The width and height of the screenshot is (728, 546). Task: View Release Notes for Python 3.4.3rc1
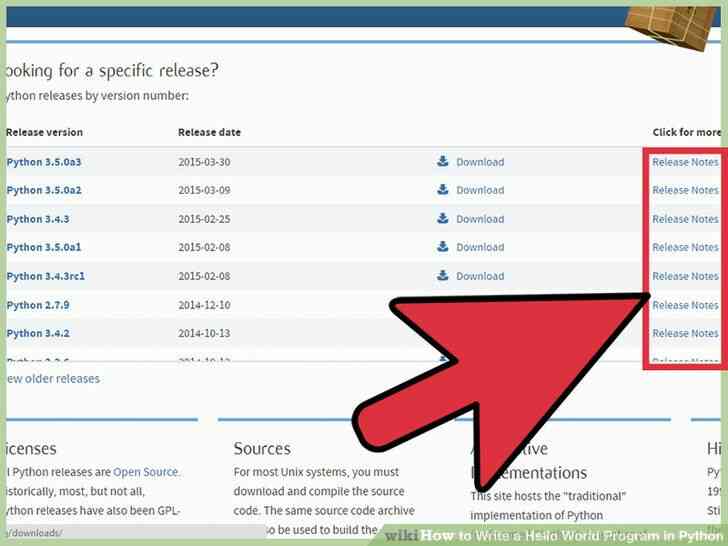[685, 276]
